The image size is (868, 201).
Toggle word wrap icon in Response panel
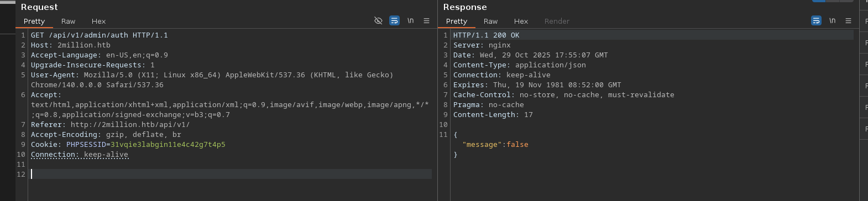coord(816,20)
